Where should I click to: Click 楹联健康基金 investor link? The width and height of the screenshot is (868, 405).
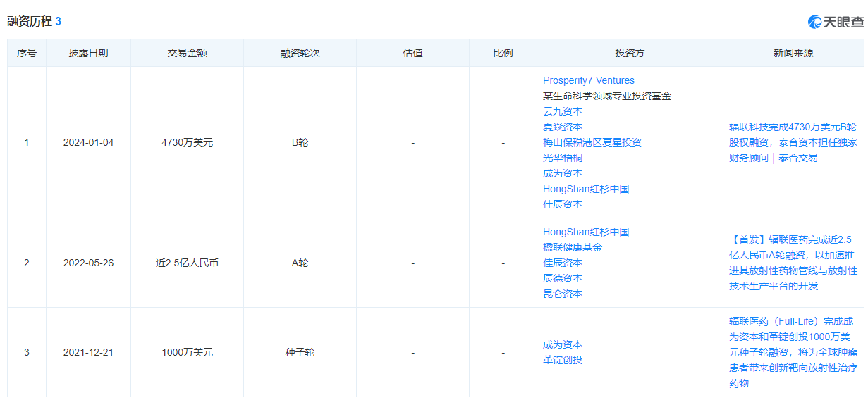coord(572,247)
